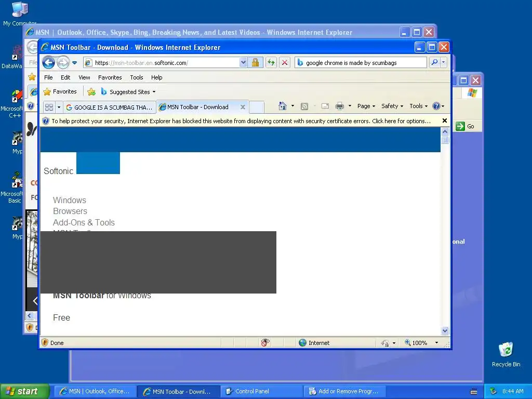Click the Protected Mode lock status icon

pyautogui.click(x=385, y=343)
